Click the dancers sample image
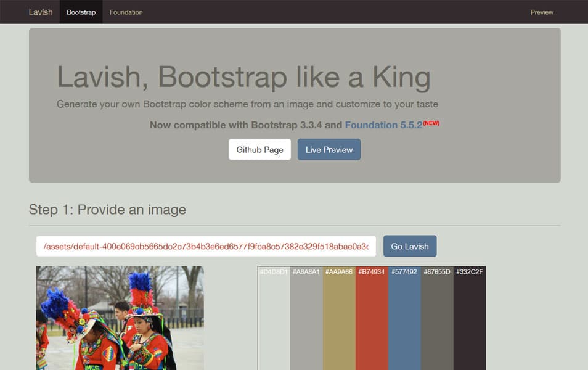Image resolution: width=588 pixels, height=370 pixels. click(120, 318)
